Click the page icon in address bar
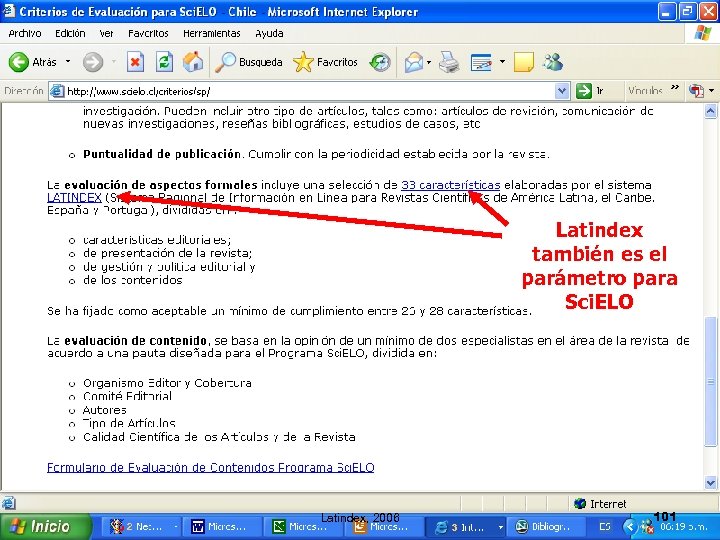Viewport: 720px width, 540px height. [x=57, y=91]
